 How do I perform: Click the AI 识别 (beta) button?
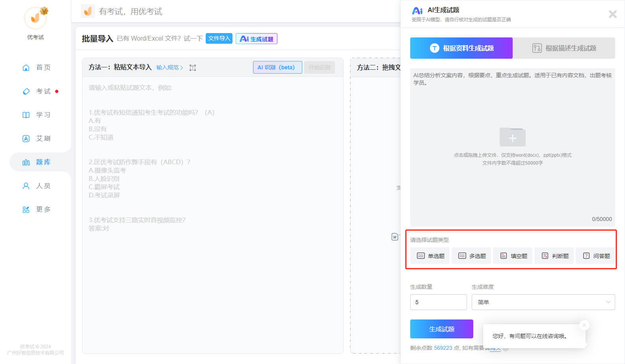(x=277, y=67)
